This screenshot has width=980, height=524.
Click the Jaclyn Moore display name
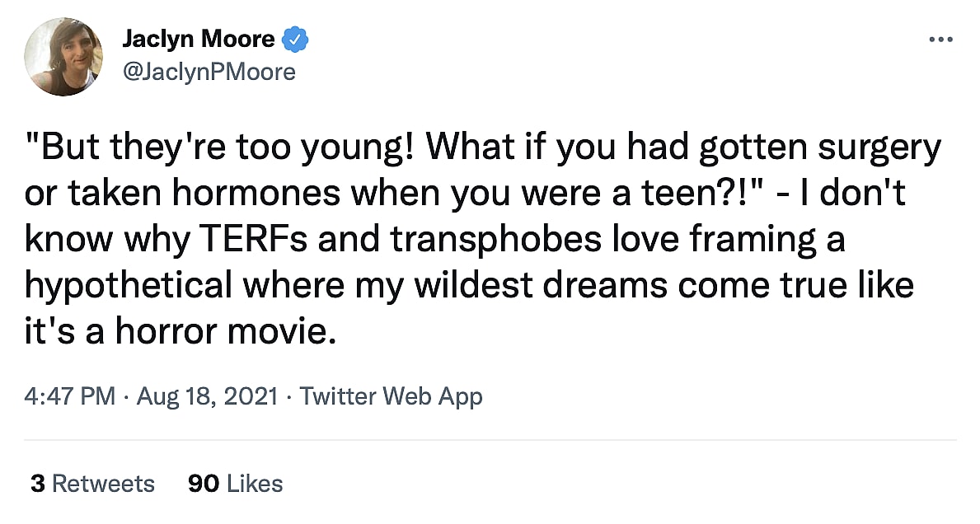click(x=199, y=38)
